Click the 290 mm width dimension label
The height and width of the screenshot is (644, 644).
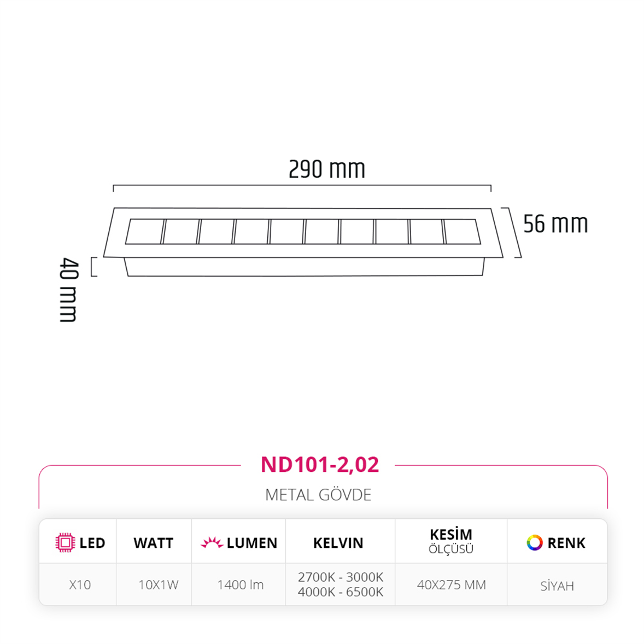tap(327, 169)
